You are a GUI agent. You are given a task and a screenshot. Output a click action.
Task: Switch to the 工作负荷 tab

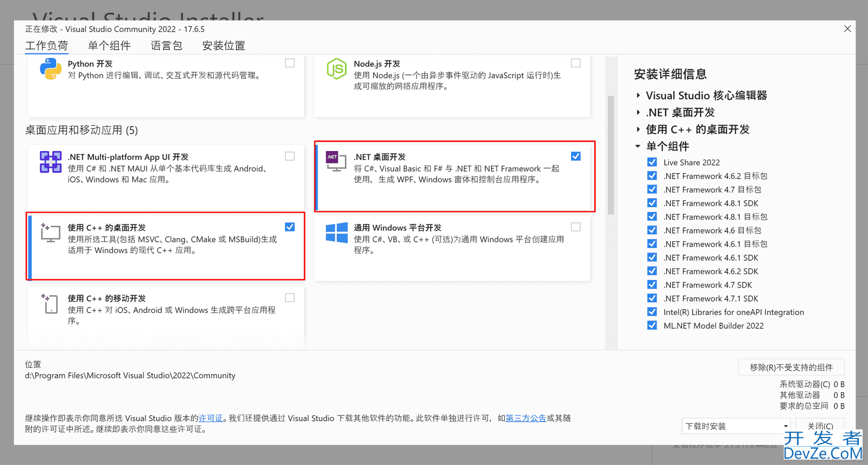(46, 46)
